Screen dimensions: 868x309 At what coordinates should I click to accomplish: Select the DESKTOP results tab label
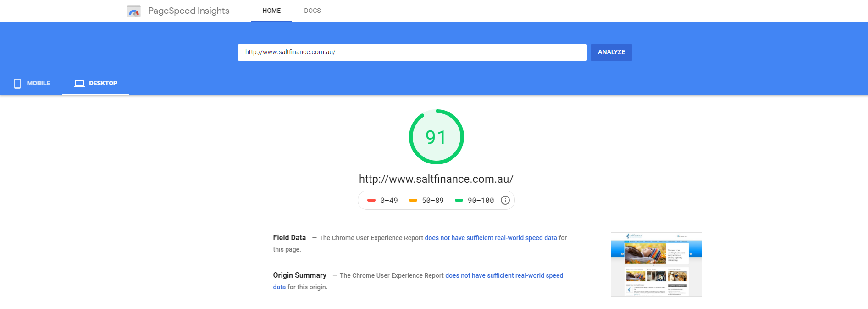tap(103, 83)
